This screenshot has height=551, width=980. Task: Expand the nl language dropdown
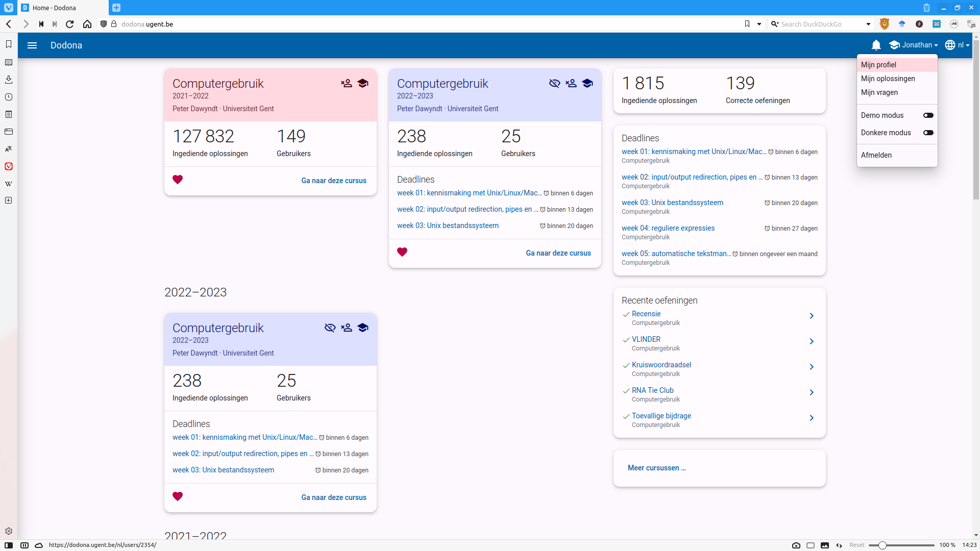click(x=957, y=45)
